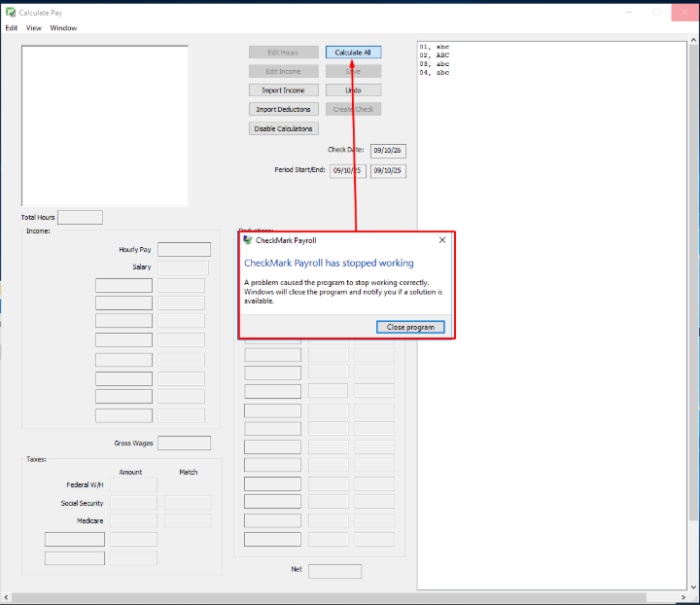Select the '02, ABC' line
Screen dimensions: 700x605
435,55
